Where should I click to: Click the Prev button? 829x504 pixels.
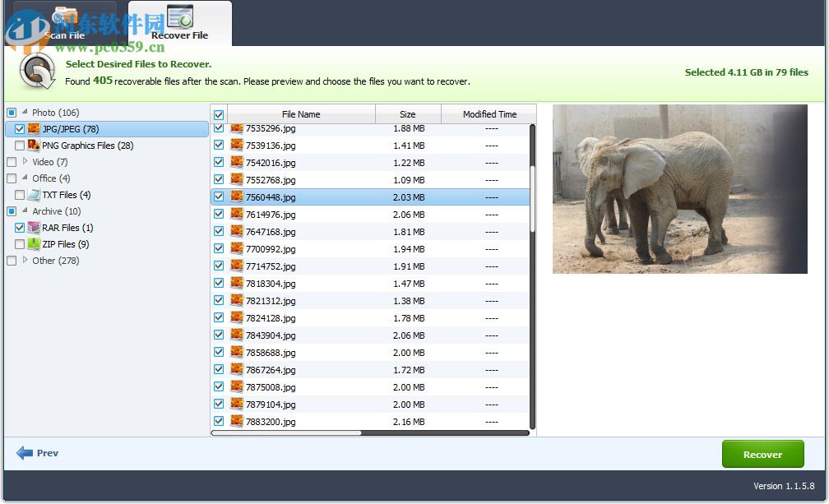[37, 452]
